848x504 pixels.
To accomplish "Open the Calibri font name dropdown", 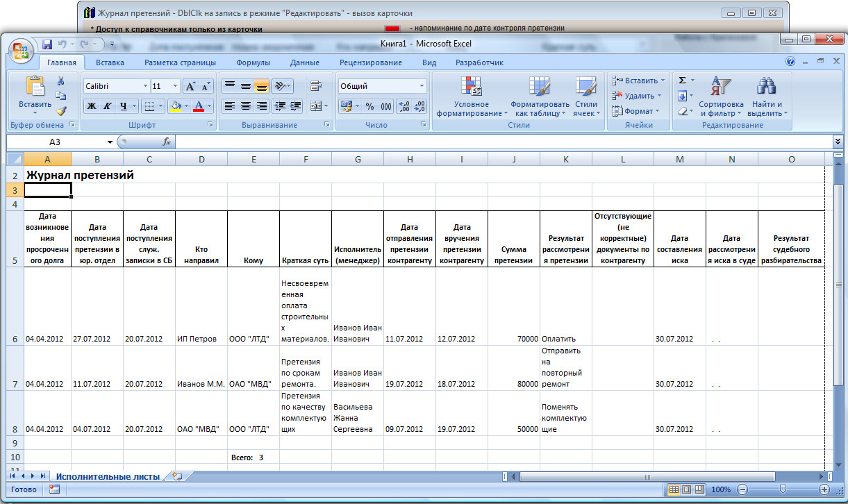I will [145, 87].
